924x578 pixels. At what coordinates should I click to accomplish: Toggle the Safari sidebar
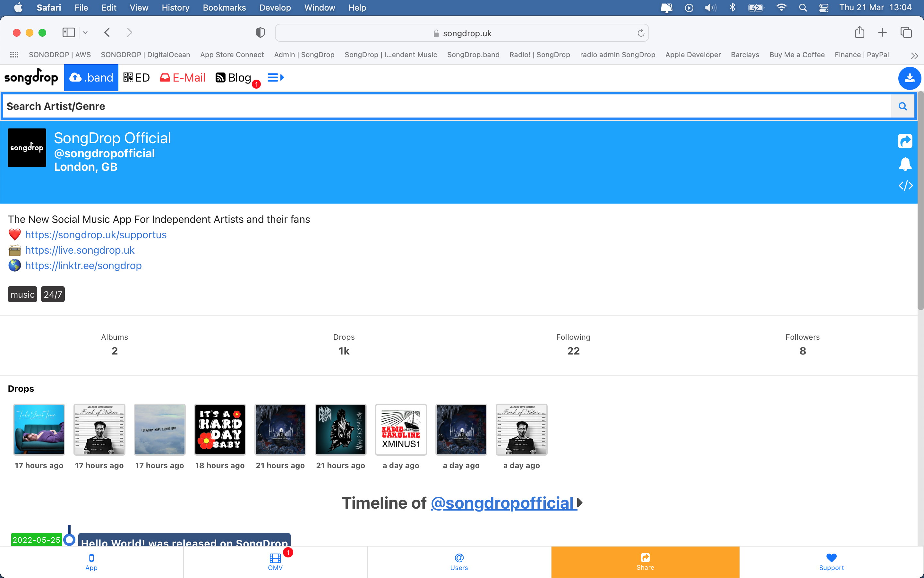pyautogui.click(x=69, y=32)
